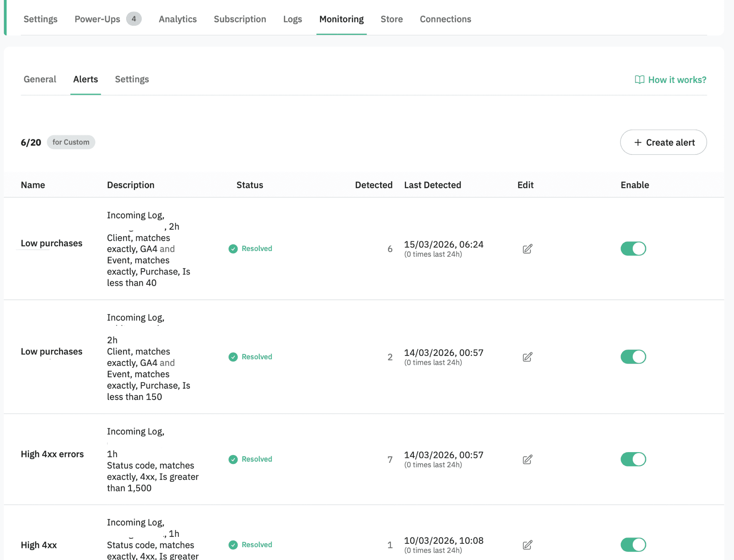Screen dimensions: 734x560
Task: Click the book icon next to How it works
Action: 639,80
